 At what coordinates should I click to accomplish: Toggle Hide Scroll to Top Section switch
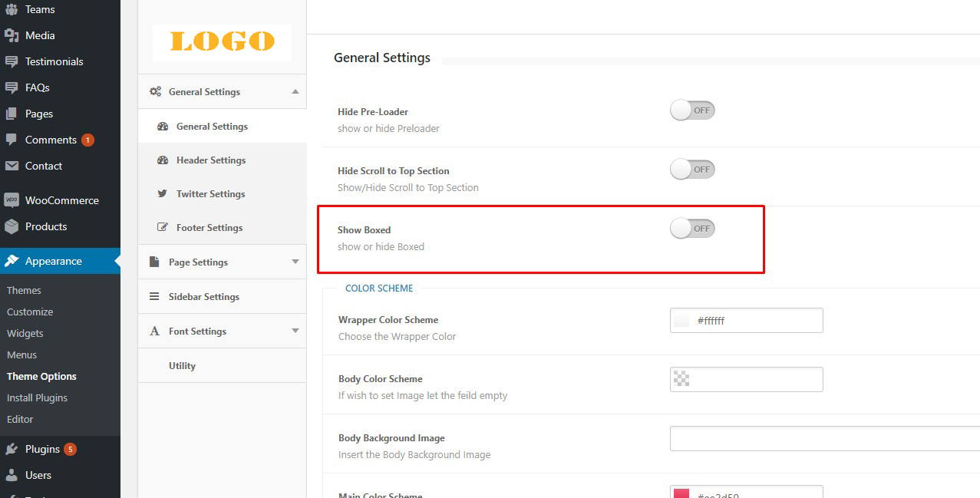691,170
